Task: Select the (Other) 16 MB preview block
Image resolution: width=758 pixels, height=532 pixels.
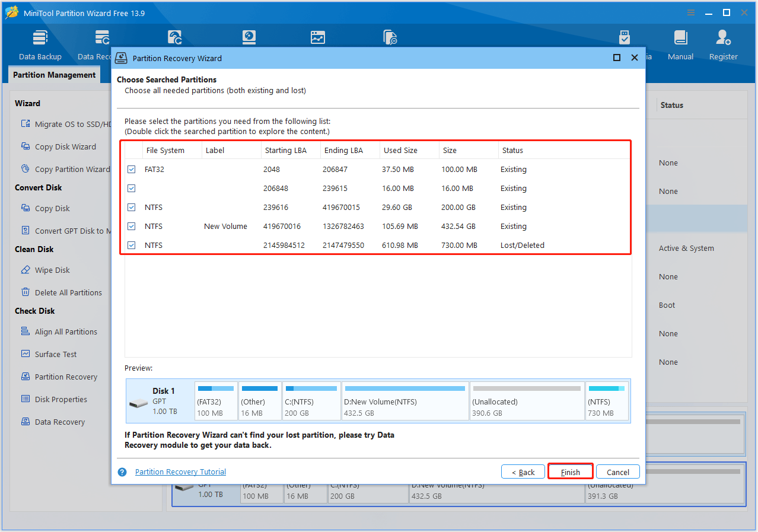Action: (260, 402)
